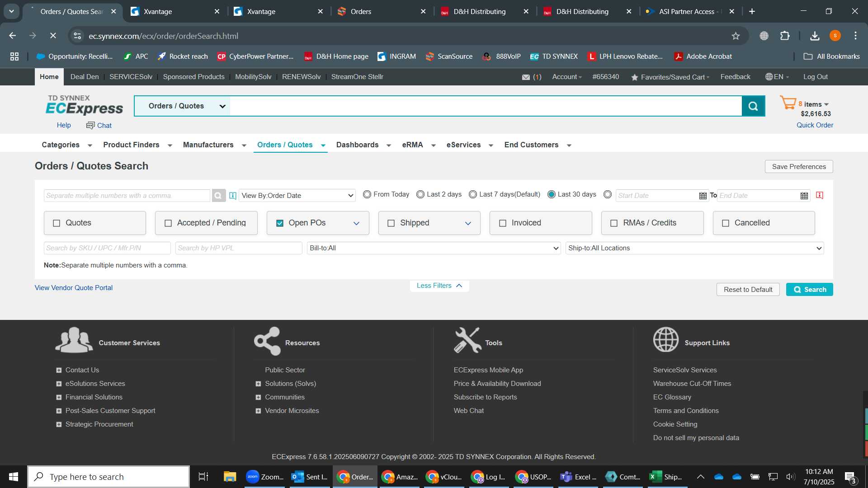868x488 pixels.
Task: Click the red info icon after End Date
Action: (820, 195)
